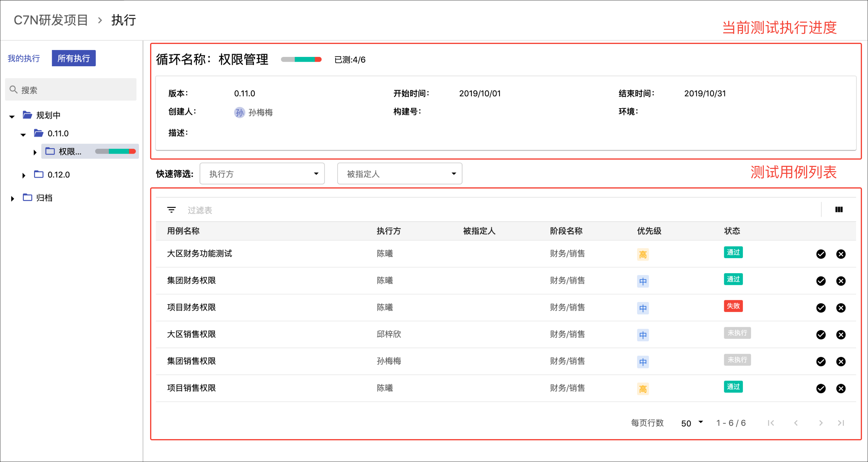This screenshot has height=462, width=868.
Task: Focus the 搜索 input field
Action: tap(71, 89)
